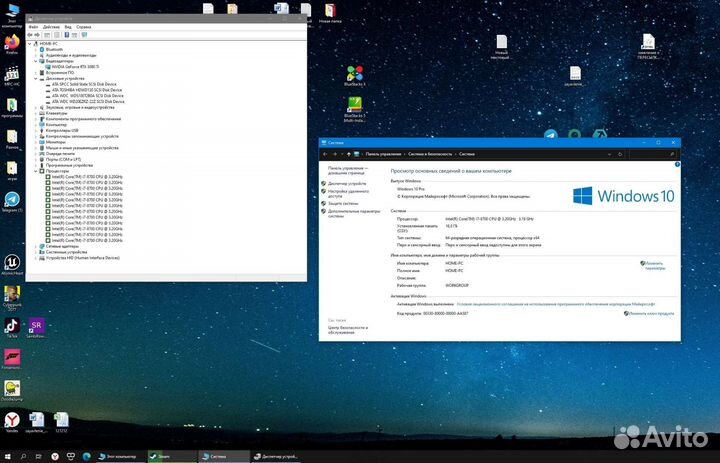Open Microsoft Edge from taskbar
The height and width of the screenshot is (463, 720).
tap(86, 457)
